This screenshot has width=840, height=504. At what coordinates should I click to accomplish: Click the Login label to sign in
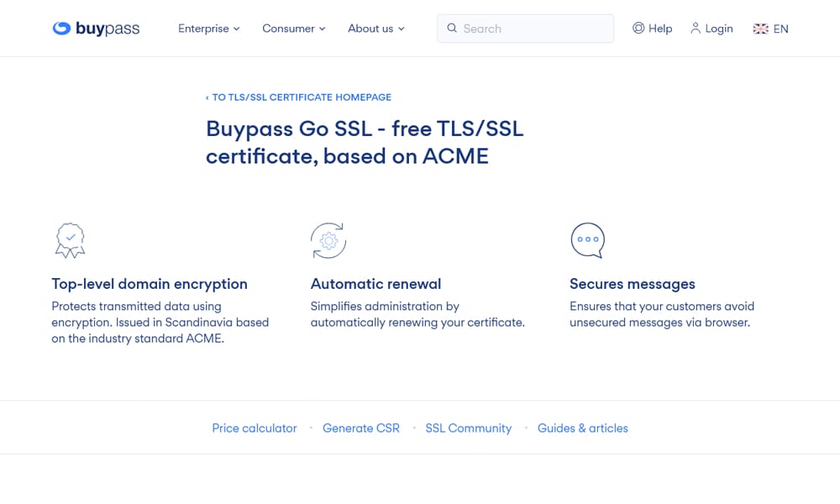pyautogui.click(x=719, y=28)
